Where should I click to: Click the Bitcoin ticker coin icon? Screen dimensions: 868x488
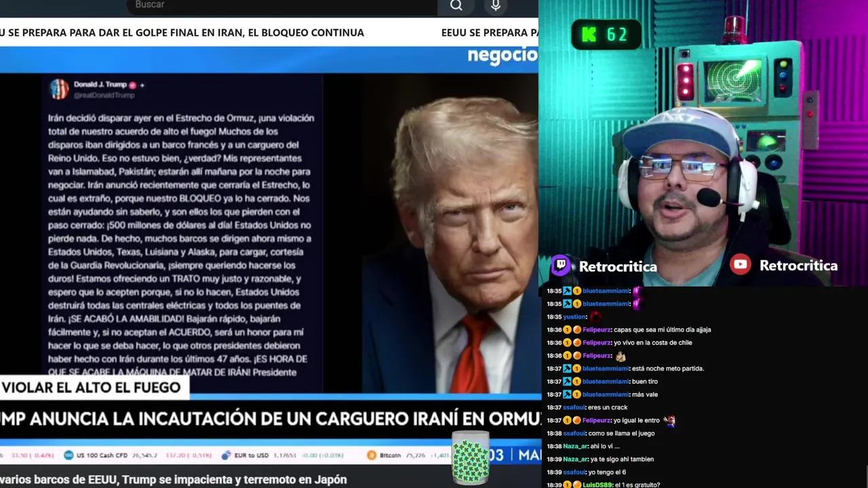(371, 455)
